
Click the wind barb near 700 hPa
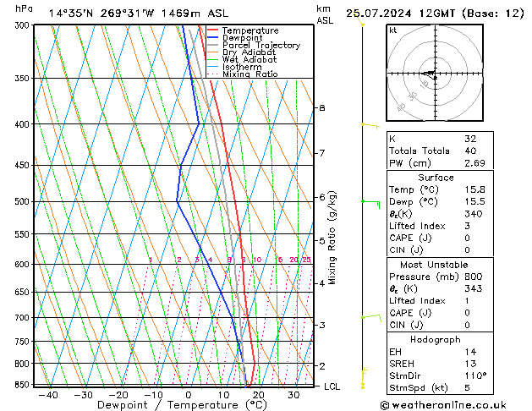(x=370, y=317)
